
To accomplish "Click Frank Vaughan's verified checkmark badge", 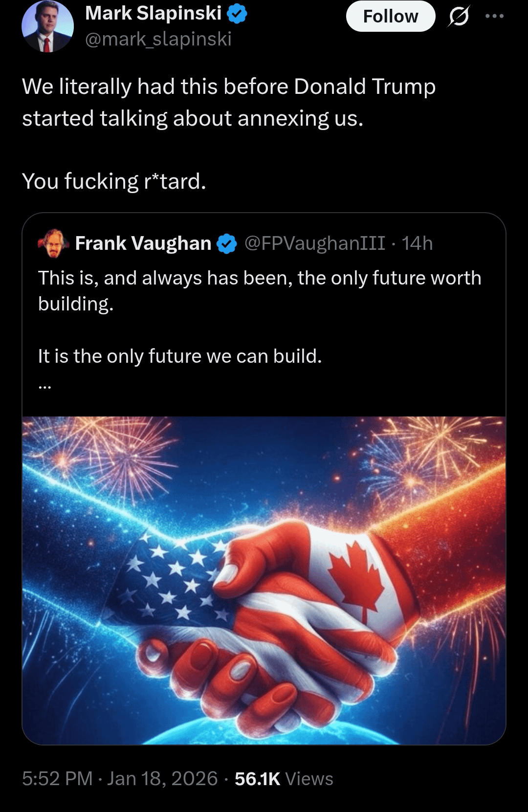I will [x=226, y=243].
